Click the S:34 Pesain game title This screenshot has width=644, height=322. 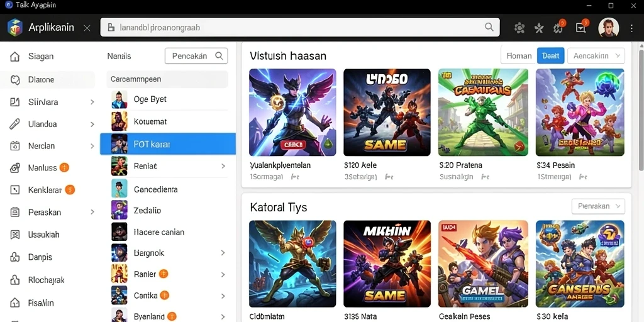[556, 165]
